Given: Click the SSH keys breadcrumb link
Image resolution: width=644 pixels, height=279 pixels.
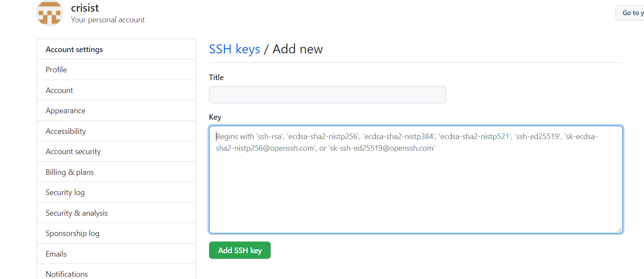Looking at the screenshot, I should pyautogui.click(x=234, y=49).
